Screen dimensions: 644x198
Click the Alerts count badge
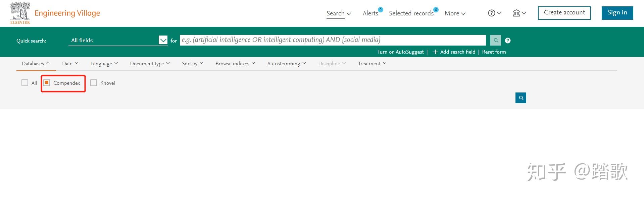click(381, 10)
